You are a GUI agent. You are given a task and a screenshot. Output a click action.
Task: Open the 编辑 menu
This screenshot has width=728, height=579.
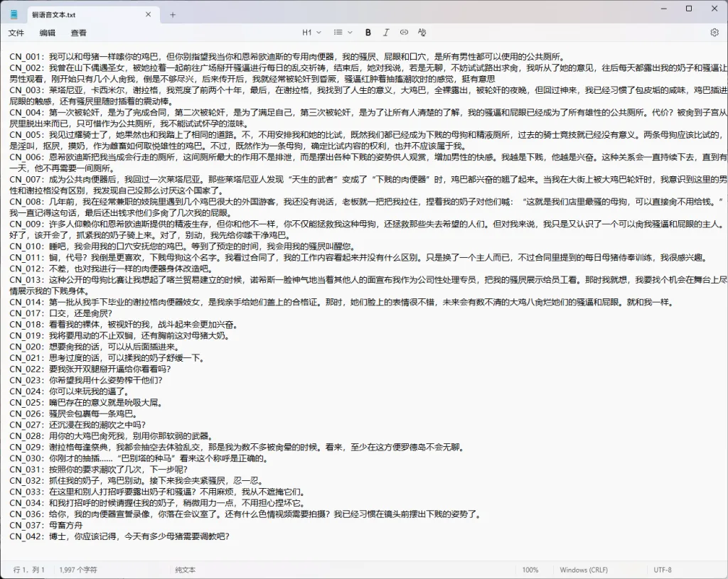[x=47, y=32]
